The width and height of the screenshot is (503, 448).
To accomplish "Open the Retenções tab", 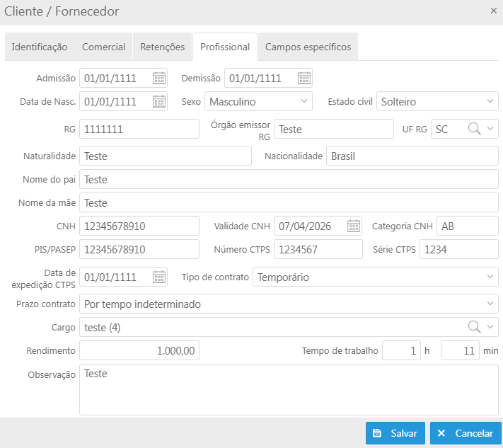I will click(x=162, y=47).
